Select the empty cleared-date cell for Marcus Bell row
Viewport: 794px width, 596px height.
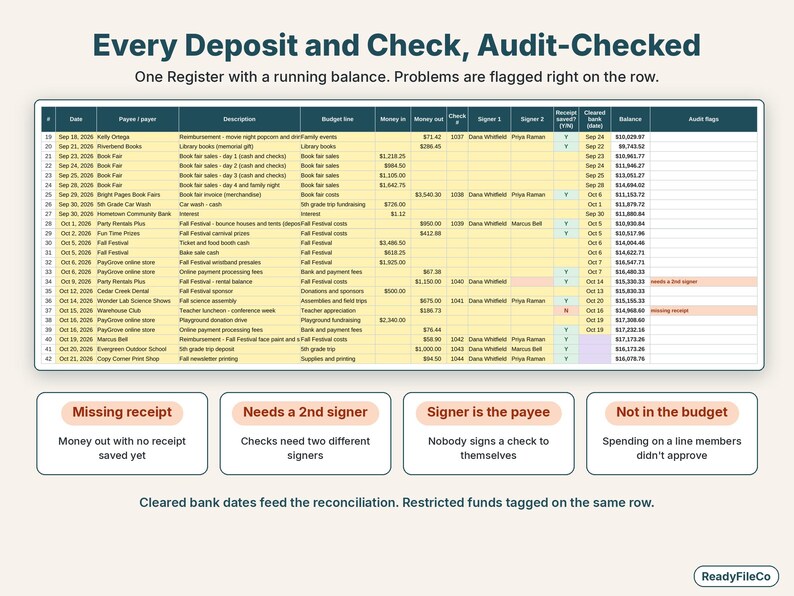click(594, 339)
